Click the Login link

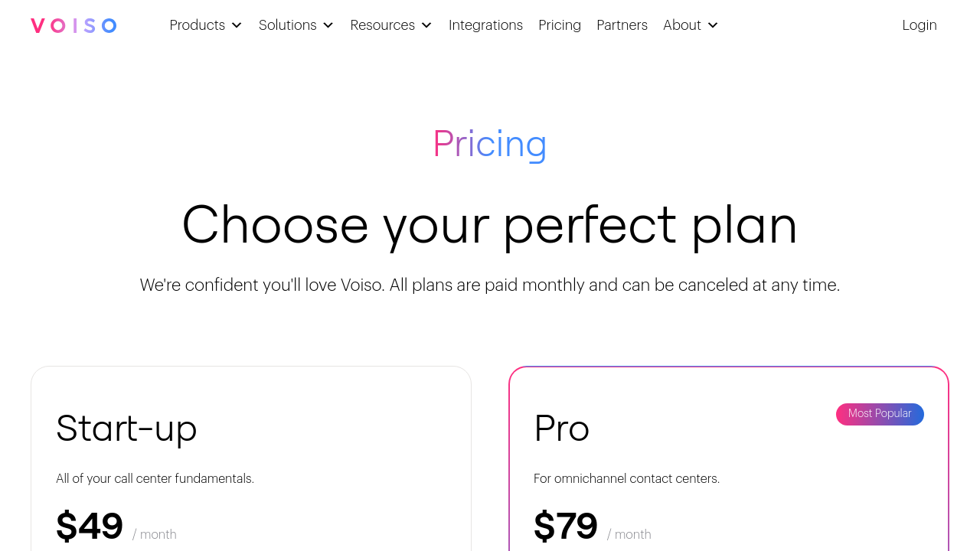click(x=919, y=25)
